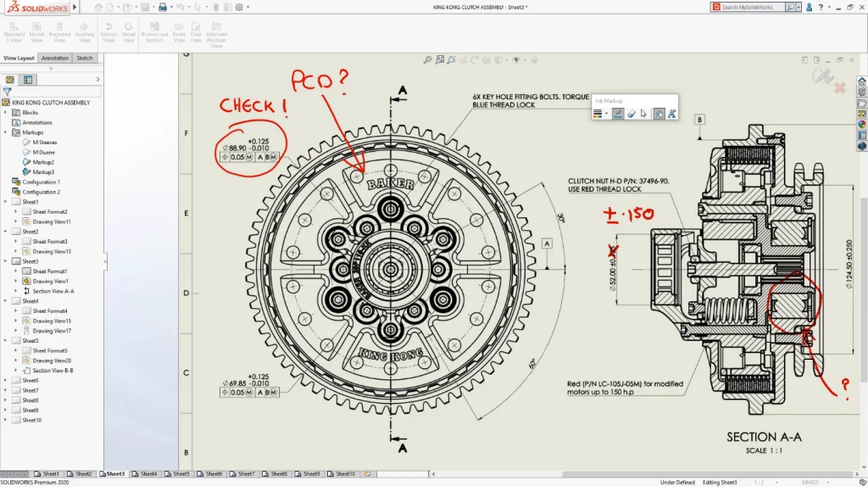Select Configuration 2 in the tree

click(x=40, y=192)
